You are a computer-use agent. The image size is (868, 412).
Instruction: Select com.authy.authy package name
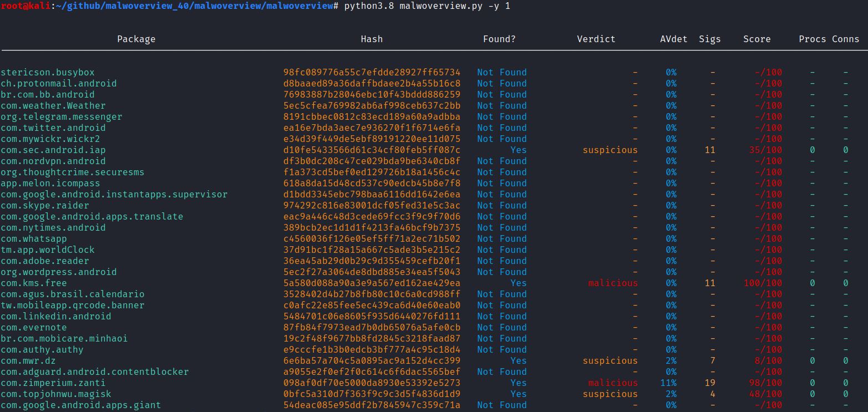(x=42, y=349)
